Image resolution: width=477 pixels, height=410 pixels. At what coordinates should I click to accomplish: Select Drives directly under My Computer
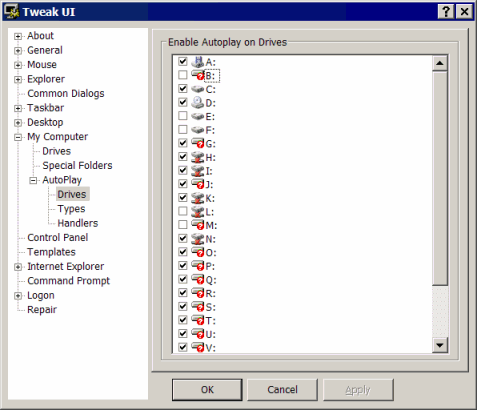(57, 151)
